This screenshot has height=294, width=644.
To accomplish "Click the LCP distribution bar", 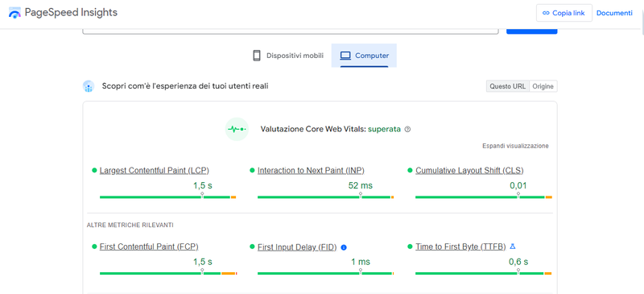I will pos(167,197).
